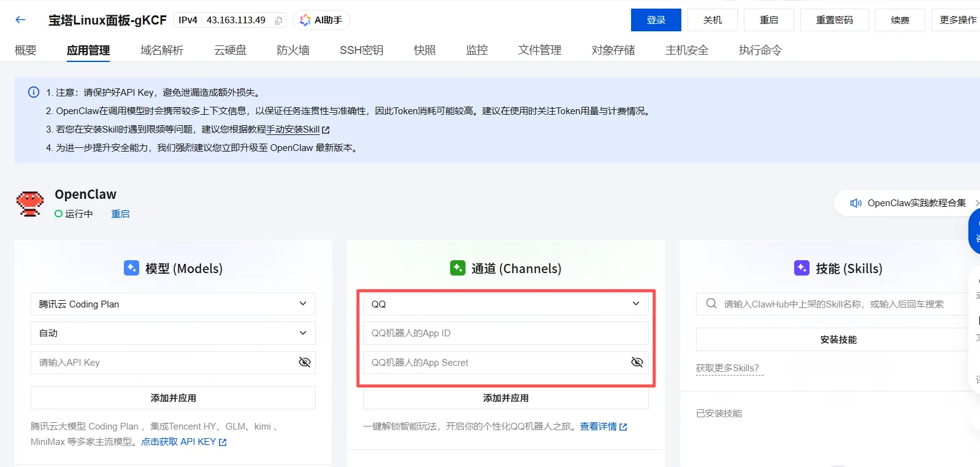Click the OpenClaw red mascot icon
Image resolution: width=980 pixels, height=467 pixels.
(30, 204)
